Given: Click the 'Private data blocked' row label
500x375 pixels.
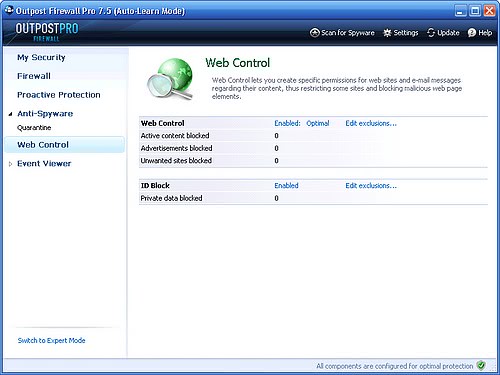Looking at the screenshot, I should pos(171,198).
